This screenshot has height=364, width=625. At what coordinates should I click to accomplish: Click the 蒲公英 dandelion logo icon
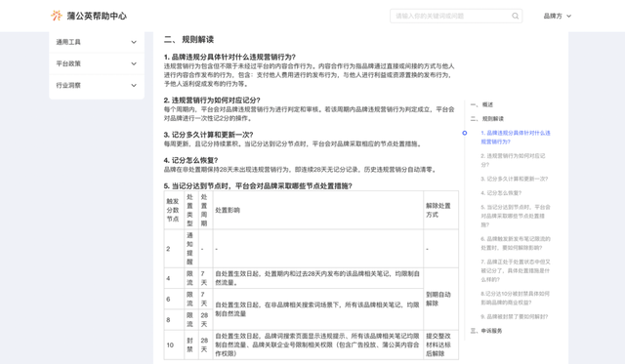(57, 16)
